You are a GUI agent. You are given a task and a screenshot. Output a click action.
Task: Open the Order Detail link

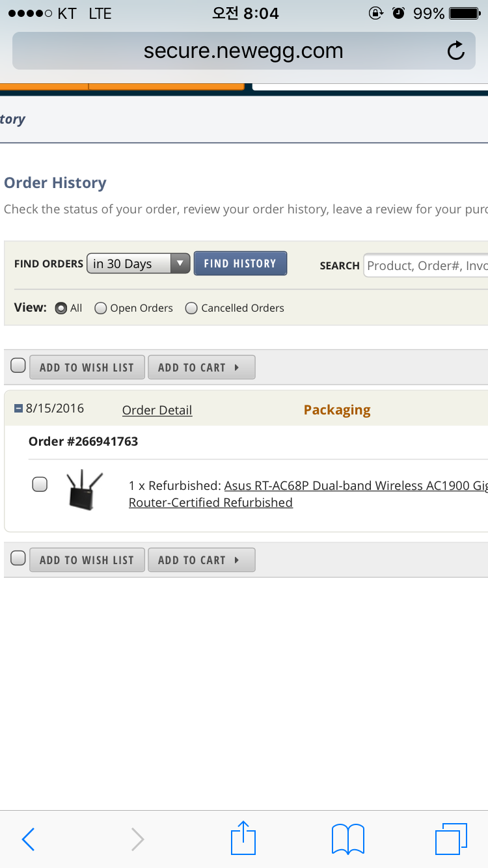pyautogui.click(x=157, y=410)
